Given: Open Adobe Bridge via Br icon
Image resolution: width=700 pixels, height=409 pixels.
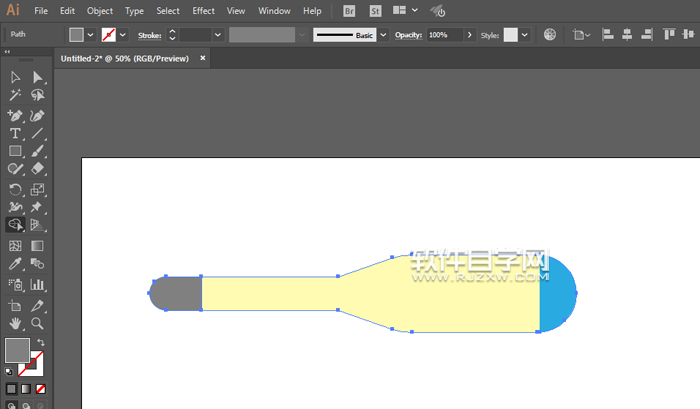Looking at the screenshot, I should (349, 11).
